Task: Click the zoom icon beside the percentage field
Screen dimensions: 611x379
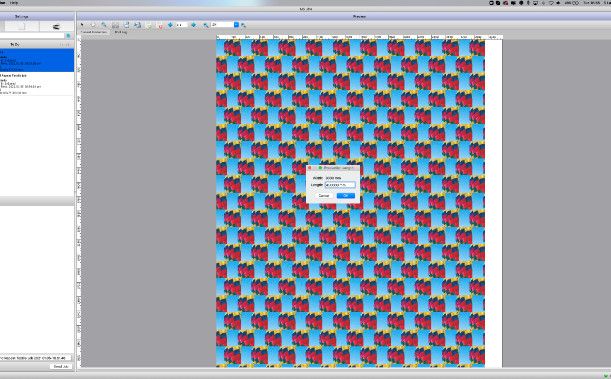Action: coord(206,25)
